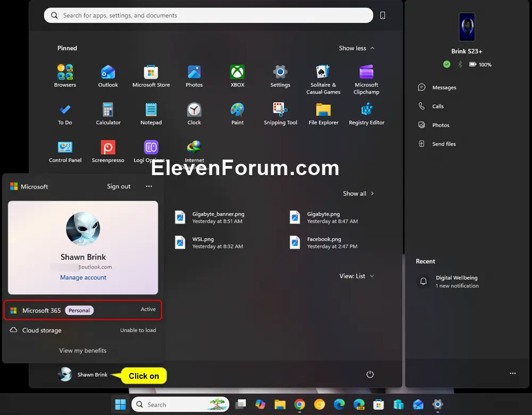This screenshot has width=532, height=415.
Task: Open the View: List dropdown
Action: (356, 276)
